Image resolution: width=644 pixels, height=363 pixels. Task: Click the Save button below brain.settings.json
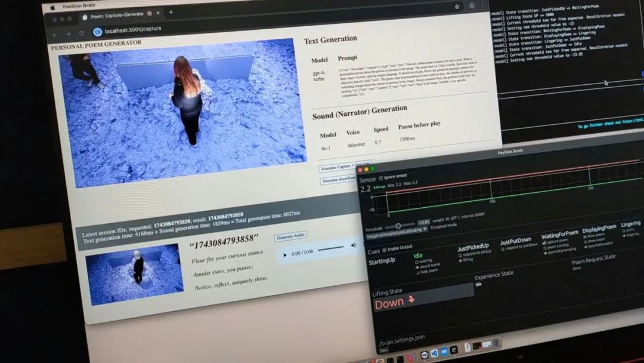pyautogui.click(x=383, y=350)
